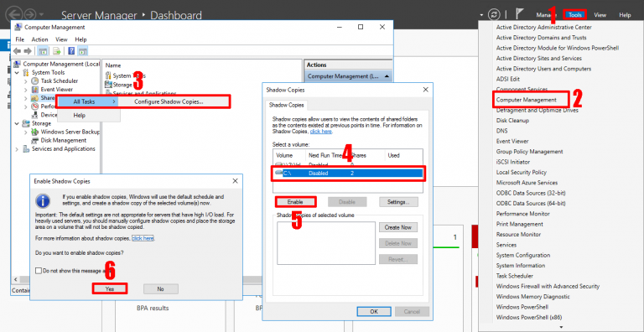Open the Tools menu in Server Manager
Image resolution: width=644 pixels, height=332 pixels.
pyautogui.click(x=575, y=15)
